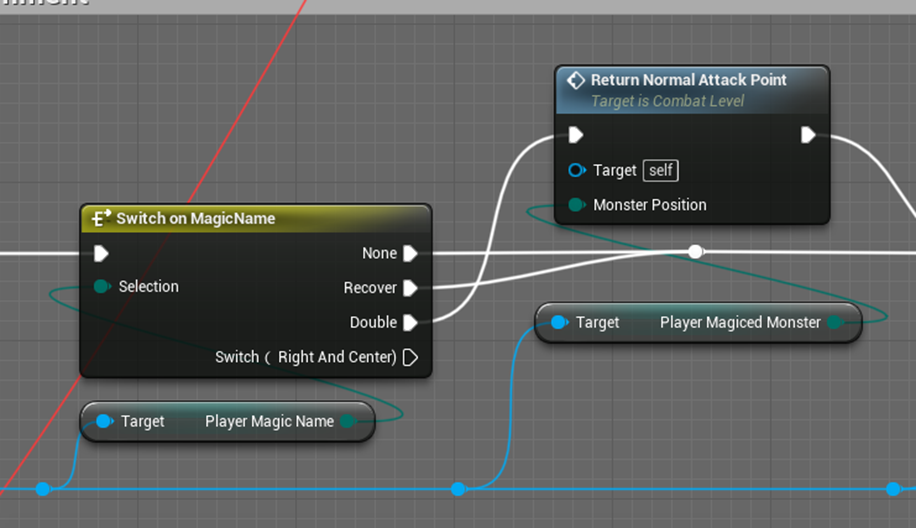Viewport: 916px width, 528px height.
Task: Select the Switch on MagicName node title
Action: click(x=196, y=218)
